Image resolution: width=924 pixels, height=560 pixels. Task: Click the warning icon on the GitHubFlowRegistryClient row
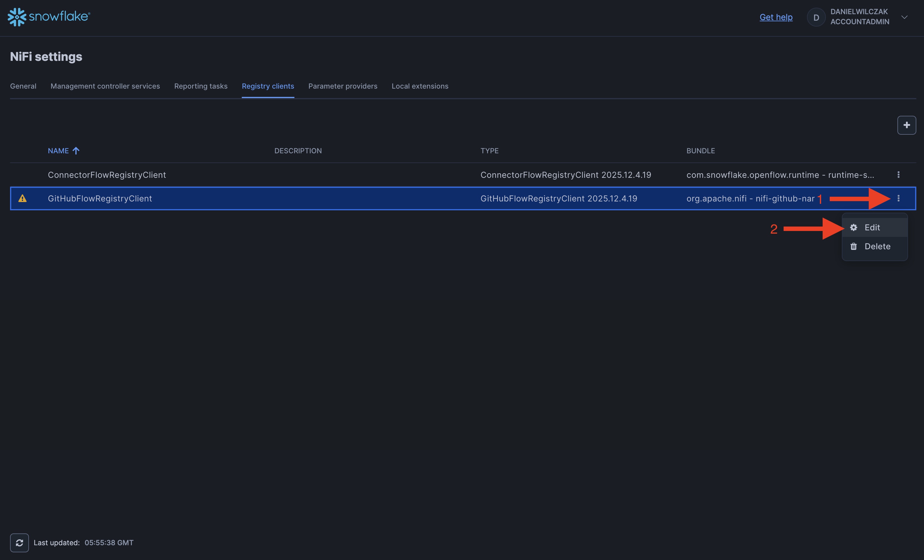tap(22, 198)
